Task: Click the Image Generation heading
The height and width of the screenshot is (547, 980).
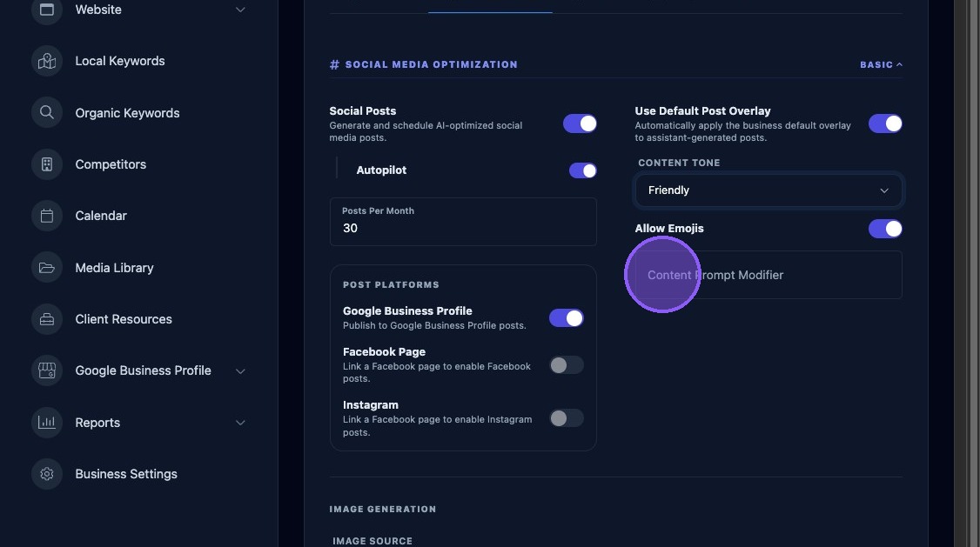Action: pyautogui.click(x=382, y=509)
